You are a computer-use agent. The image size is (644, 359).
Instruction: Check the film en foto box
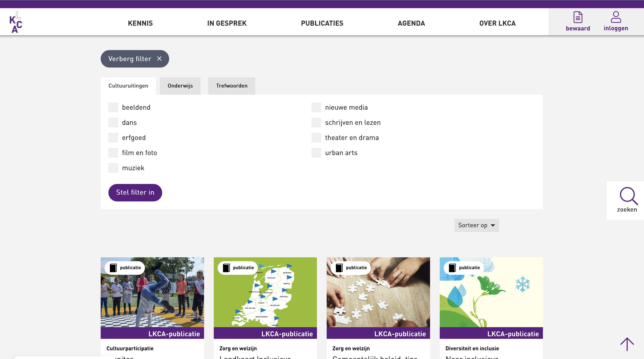pyautogui.click(x=113, y=153)
